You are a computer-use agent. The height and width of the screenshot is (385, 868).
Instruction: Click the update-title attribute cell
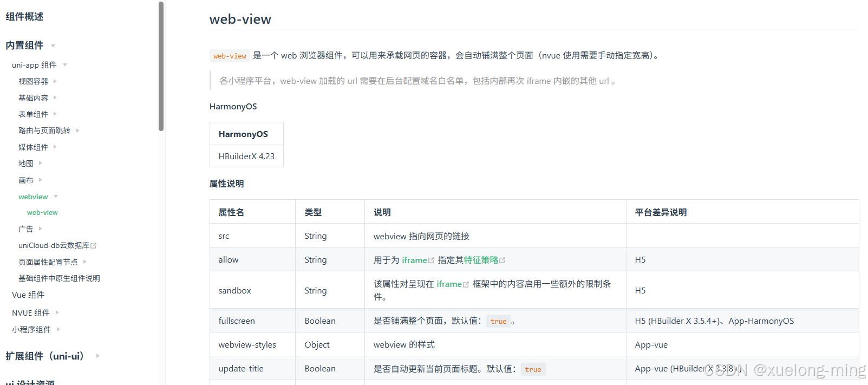pos(253,368)
